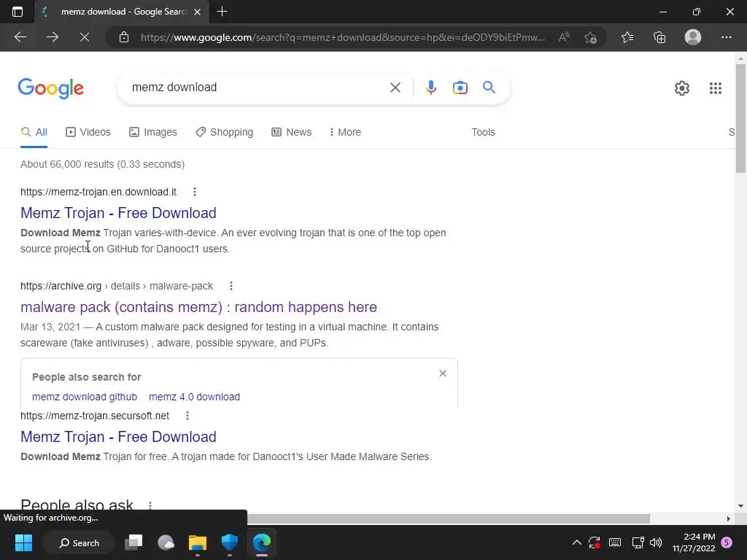Open options for memz-trojan.secursoft.net result
747x560 pixels.
click(x=187, y=416)
